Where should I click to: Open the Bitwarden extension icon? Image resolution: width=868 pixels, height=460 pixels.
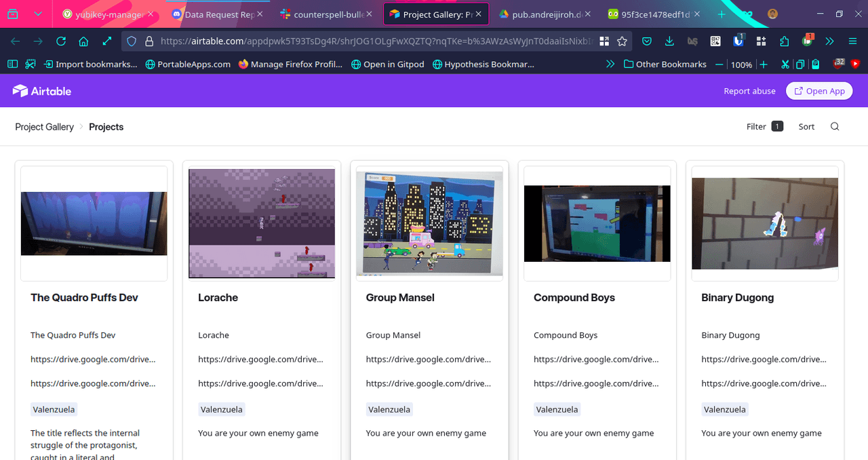[738, 41]
